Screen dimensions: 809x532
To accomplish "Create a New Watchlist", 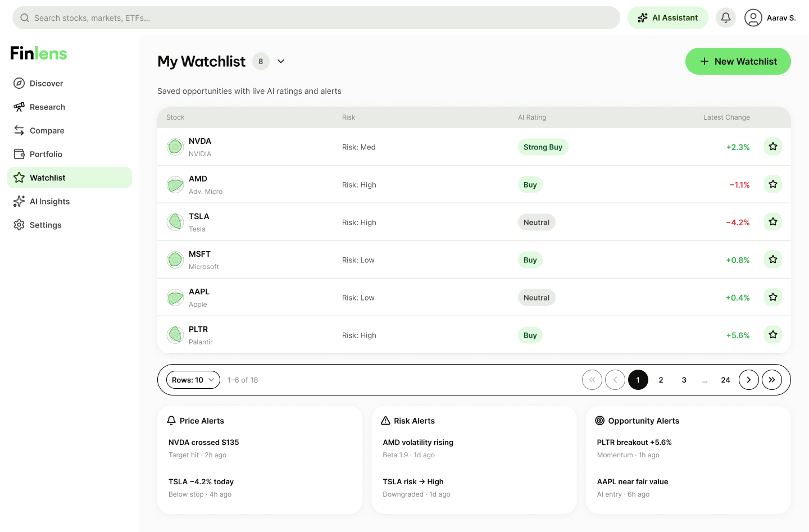I will 738,61.
